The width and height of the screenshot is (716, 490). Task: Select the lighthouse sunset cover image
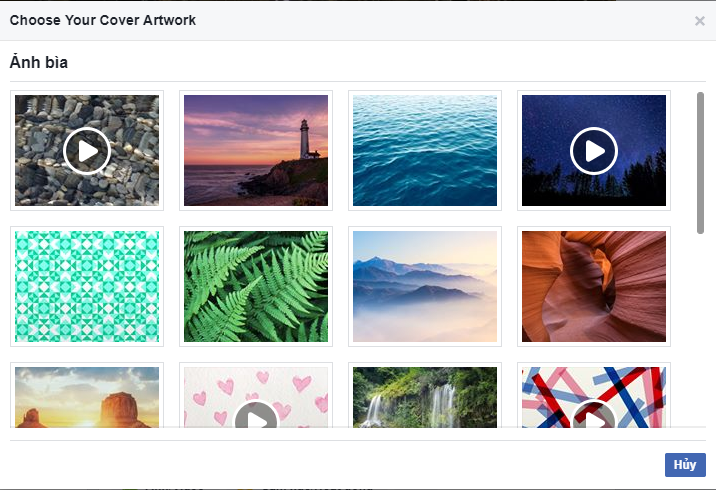256,150
